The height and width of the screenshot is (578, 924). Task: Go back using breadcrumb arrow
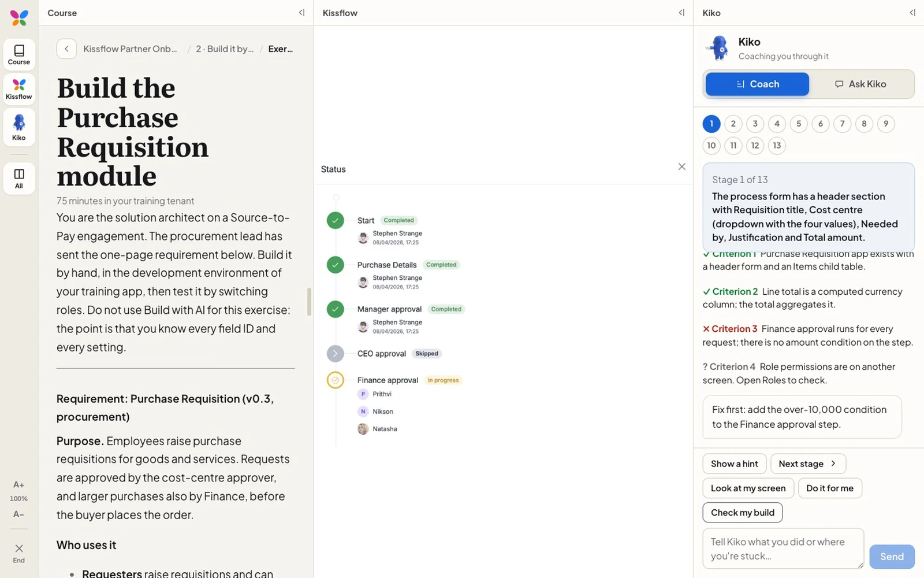point(66,49)
